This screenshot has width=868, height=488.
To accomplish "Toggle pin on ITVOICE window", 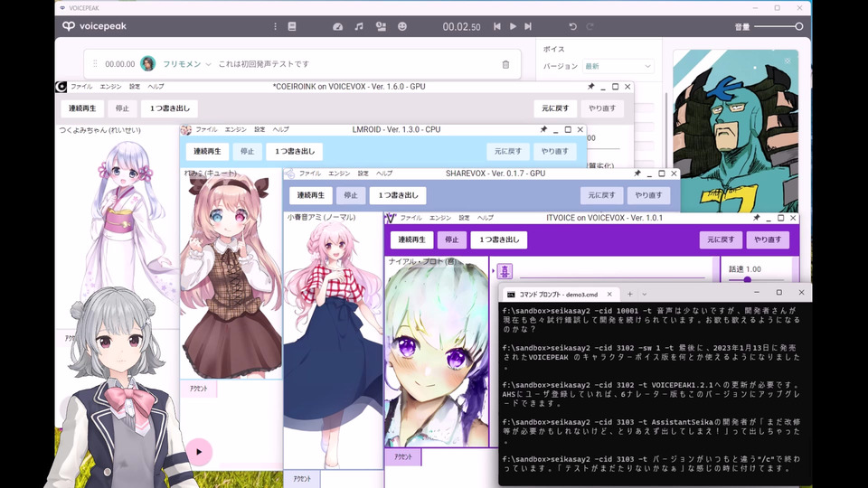I will 756,218.
